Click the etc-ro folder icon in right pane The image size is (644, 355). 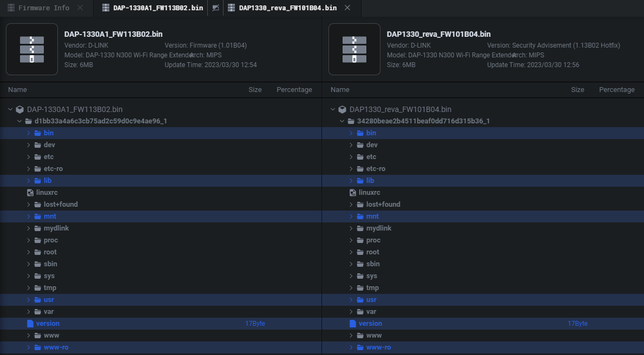click(x=360, y=169)
